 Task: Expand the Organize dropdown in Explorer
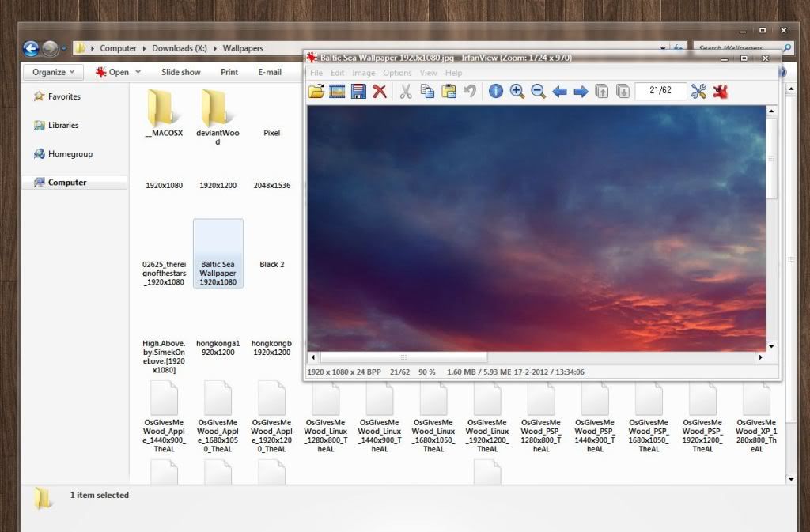point(55,72)
